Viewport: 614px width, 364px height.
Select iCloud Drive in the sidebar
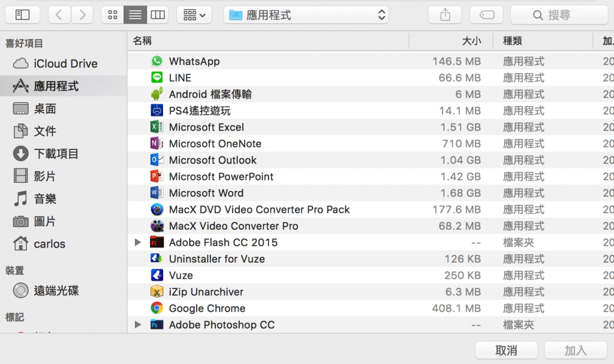64,64
